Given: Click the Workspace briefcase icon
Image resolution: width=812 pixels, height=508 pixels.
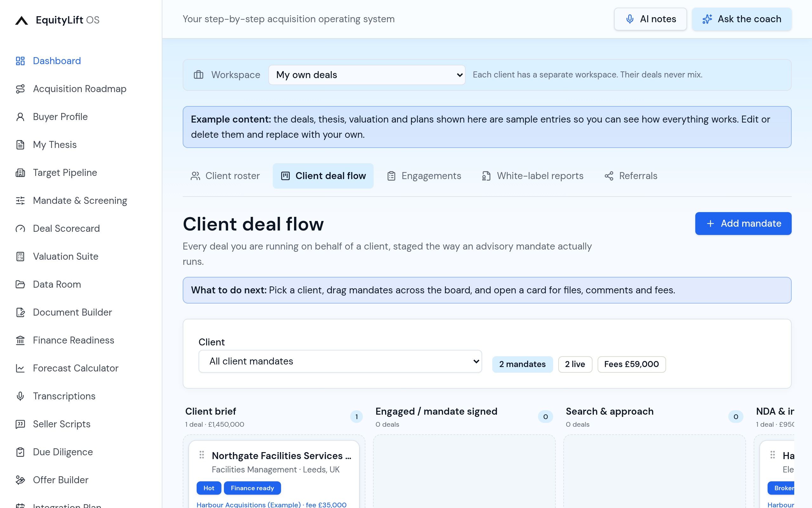Looking at the screenshot, I should (199, 75).
